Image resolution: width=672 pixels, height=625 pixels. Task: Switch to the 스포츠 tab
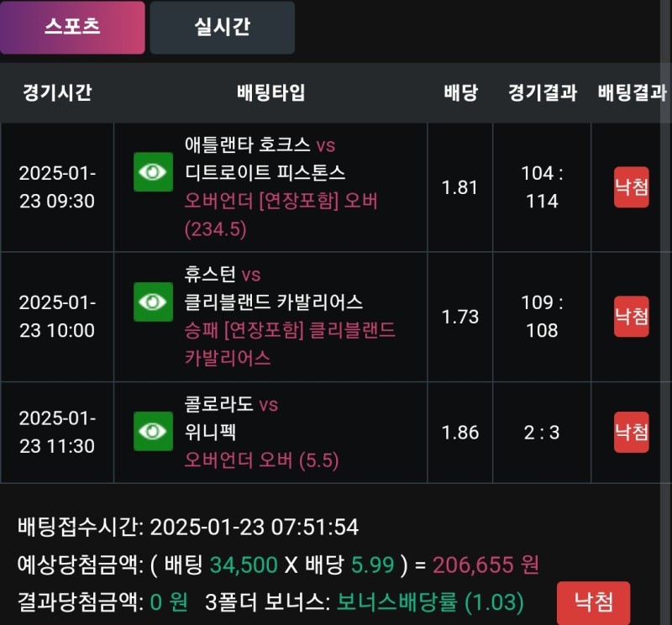(x=72, y=27)
